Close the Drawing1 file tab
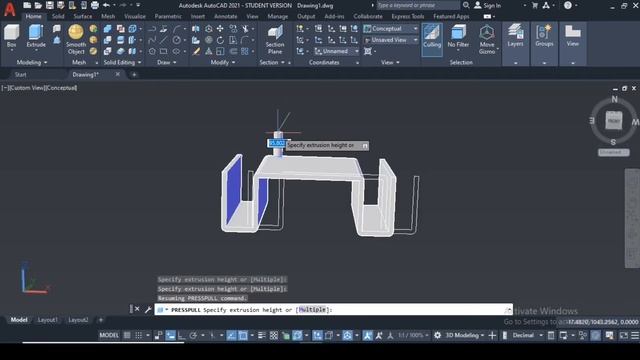 [x=118, y=74]
